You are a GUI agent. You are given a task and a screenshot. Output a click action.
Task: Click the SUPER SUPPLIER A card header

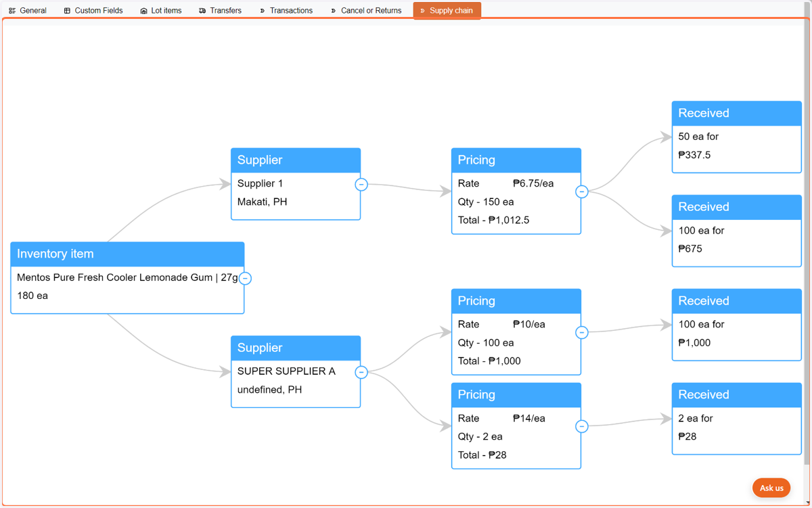tap(296, 348)
